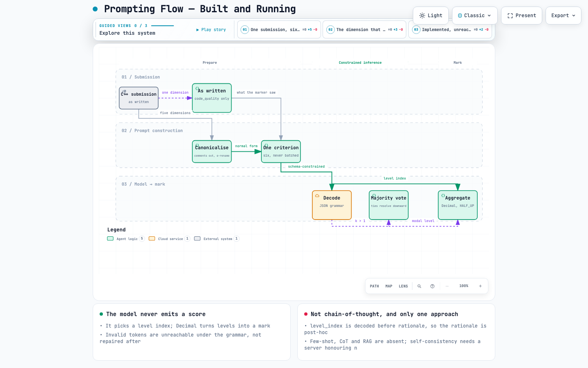Click the Agent logic legend swatch
The height and width of the screenshot is (368, 588).
pyautogui.click(x=110, y=239)
